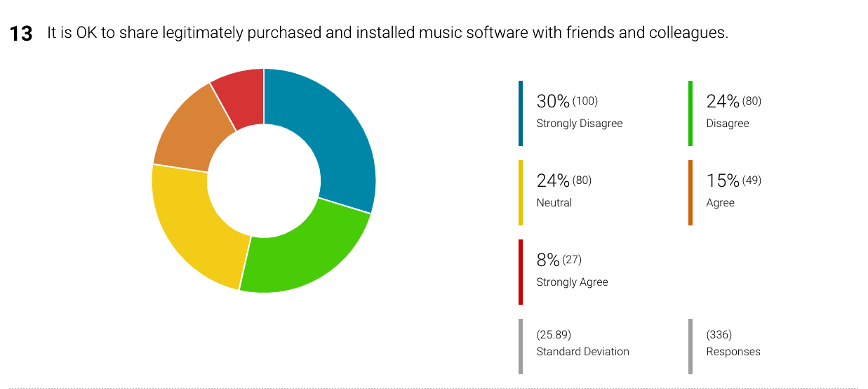Click the Neutral label text
This screenshot has width=868, height=389.
(x=554, y=203)
